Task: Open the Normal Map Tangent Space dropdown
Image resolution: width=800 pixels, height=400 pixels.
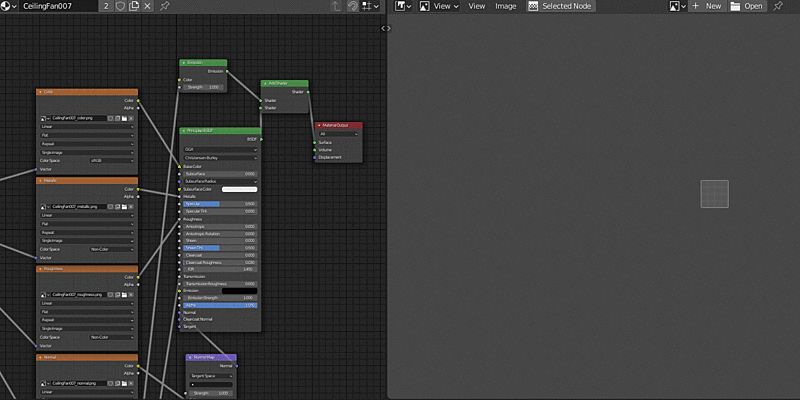Action: pos(211,376)
